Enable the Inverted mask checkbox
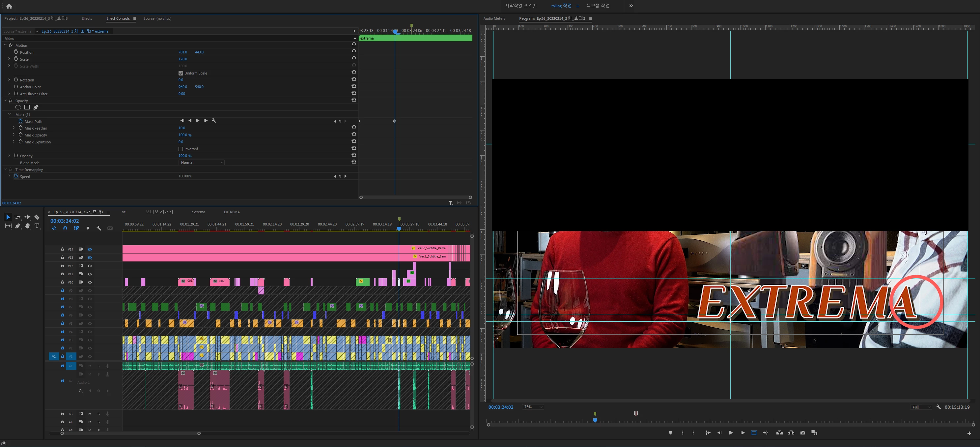This screenshot has width=980, height=447. [x=181, y=149]
